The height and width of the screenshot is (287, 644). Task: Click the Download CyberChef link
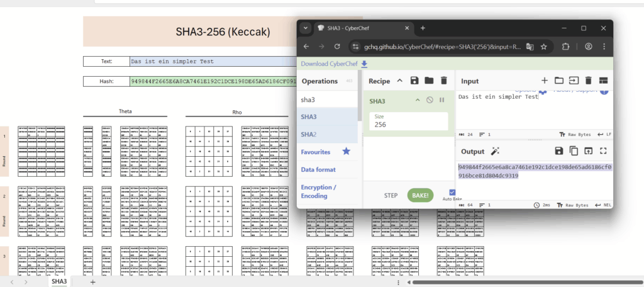334,64
